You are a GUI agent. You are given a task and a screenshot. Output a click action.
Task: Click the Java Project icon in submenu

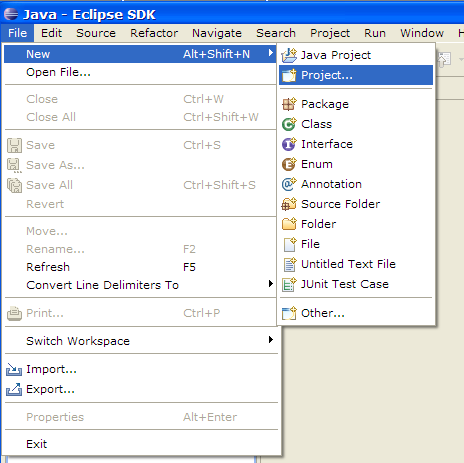pos(289,55)
